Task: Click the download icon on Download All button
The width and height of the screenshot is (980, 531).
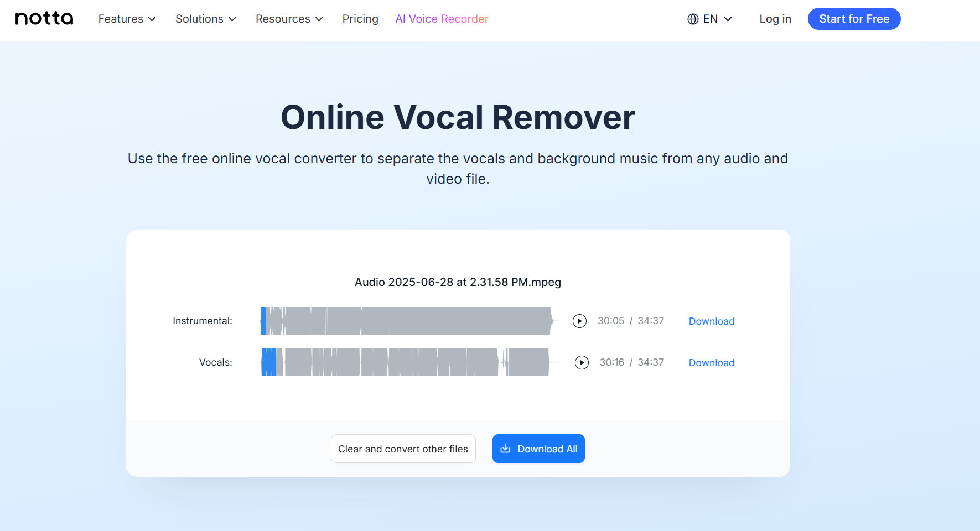Action: click(506, 449)
